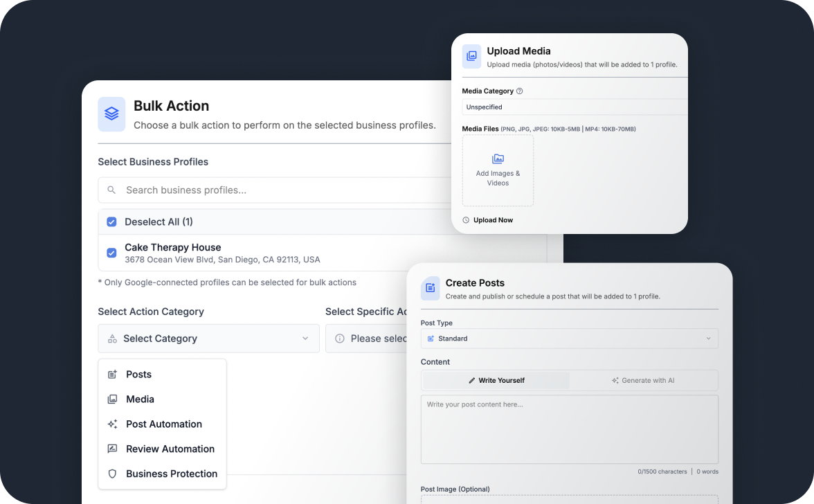
Task: Click the Posts menu icon
Action: click(x=112, y=375)
